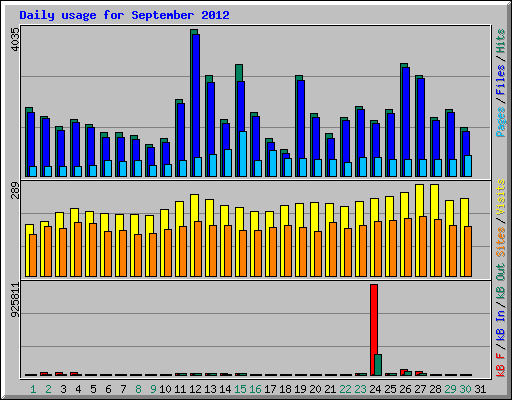Select the green kB Out bar on day 24
This screenshot has width=512, height=400.
pos(378,365)
